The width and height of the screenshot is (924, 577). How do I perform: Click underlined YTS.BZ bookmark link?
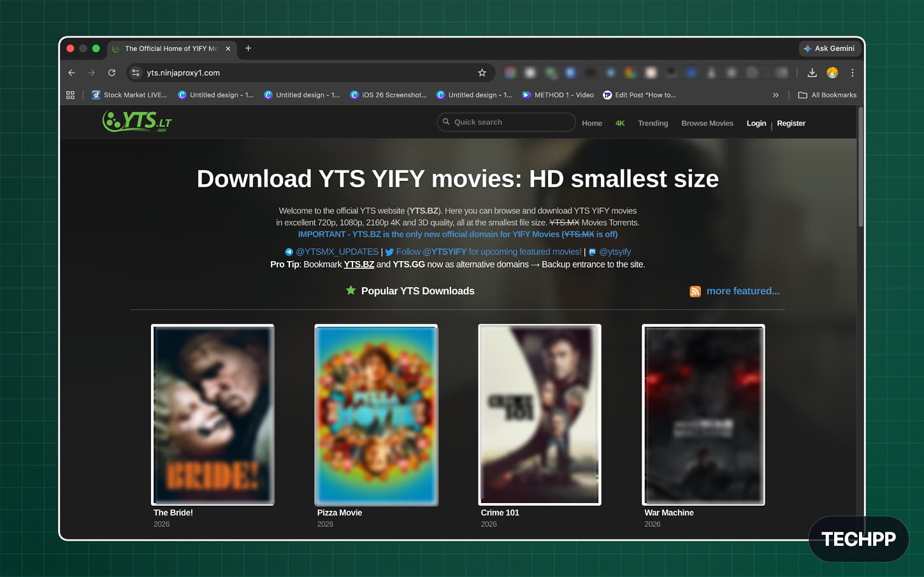coord(359,264)
